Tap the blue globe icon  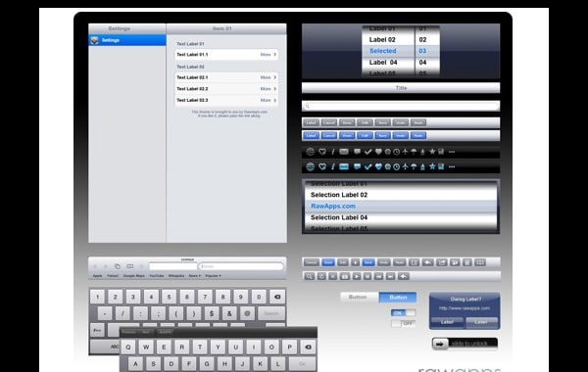click(310, 166)
